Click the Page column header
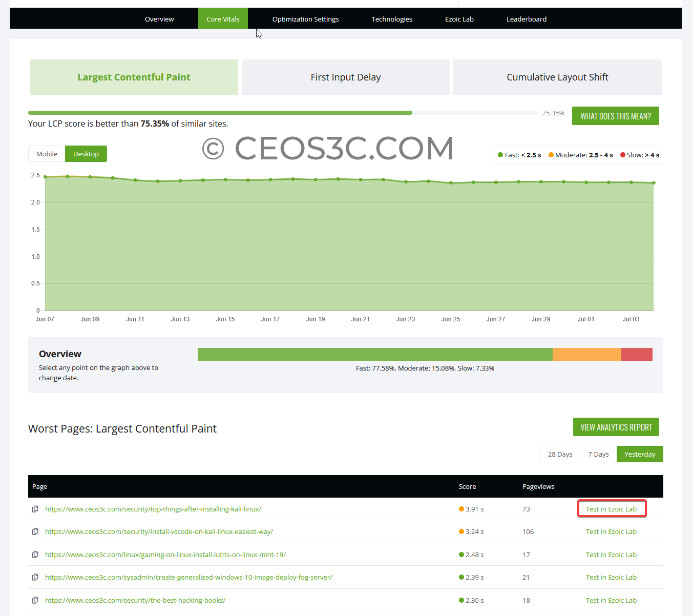Image resolution: width=693 pixels, height=616 pixels. click(39, 486)
